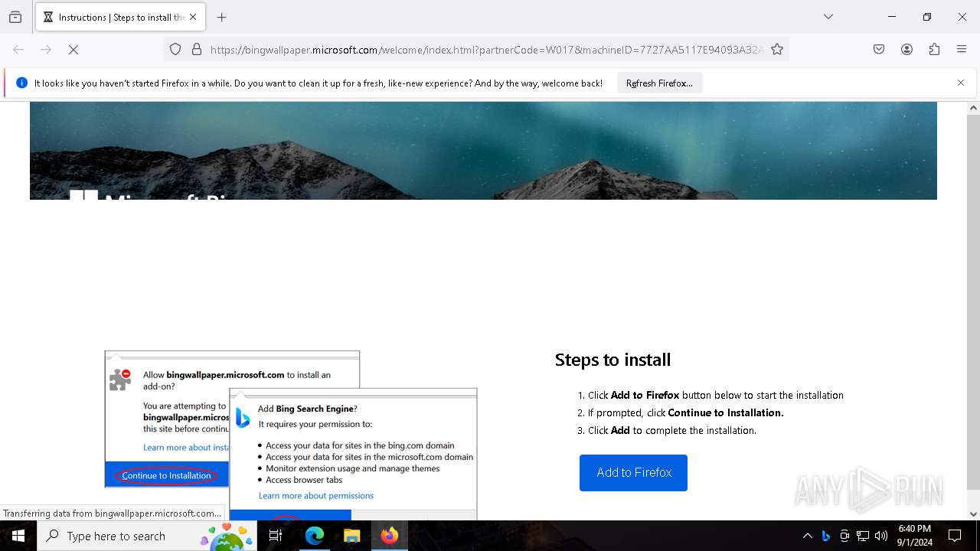
Task: Save page to Pocket
Action: 879,49
